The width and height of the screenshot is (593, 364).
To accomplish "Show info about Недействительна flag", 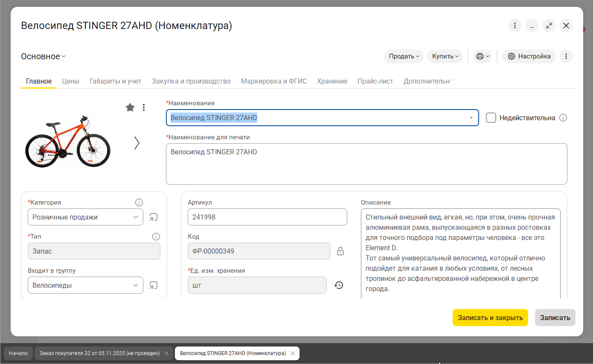I will point(563,118).
